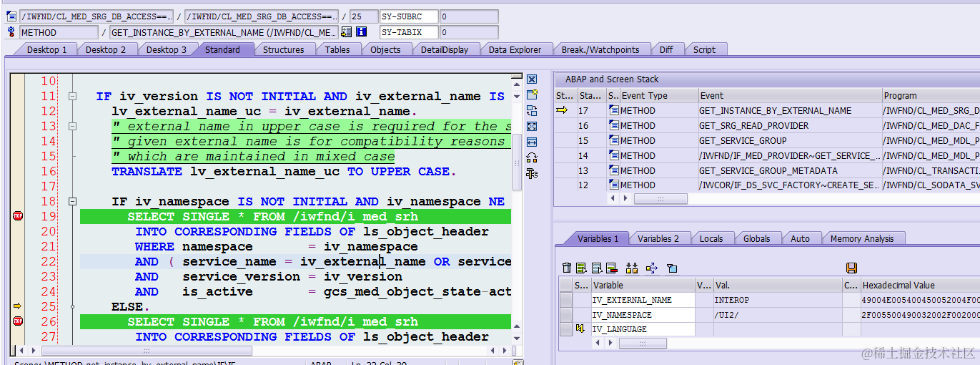Click the yellow arrow-cross move icon
Viewport: 980px width, 365px height.
coord(651,268)
